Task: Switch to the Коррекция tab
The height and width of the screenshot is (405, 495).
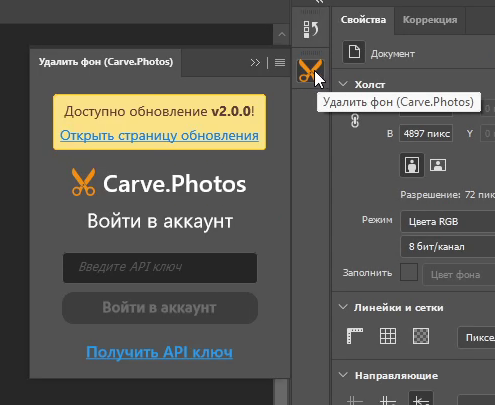Action: (430, 20)
